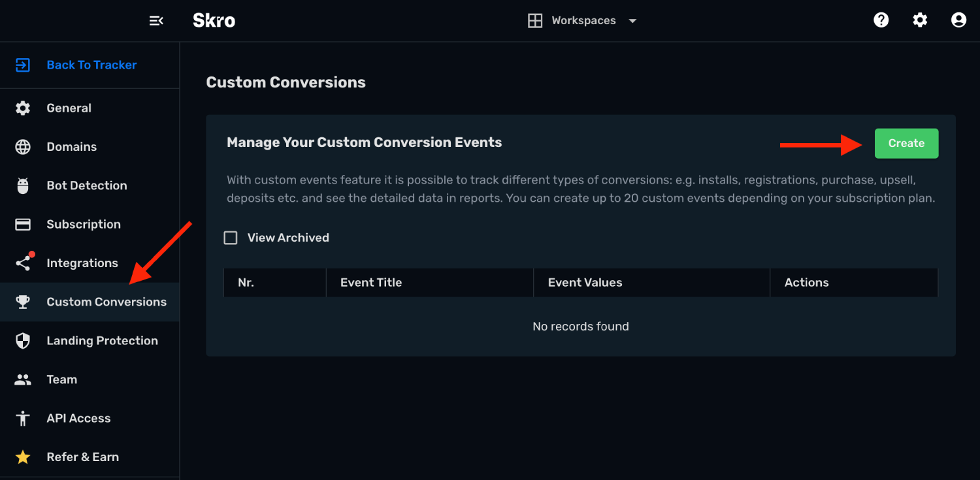Click the View Archived label text

(x=288, y=238)
